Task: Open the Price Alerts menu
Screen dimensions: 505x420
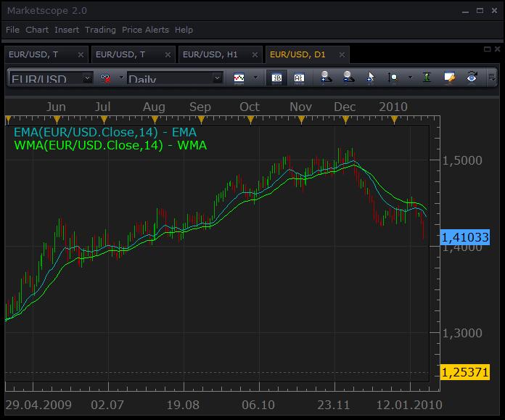Action: [x=145, y=30]
